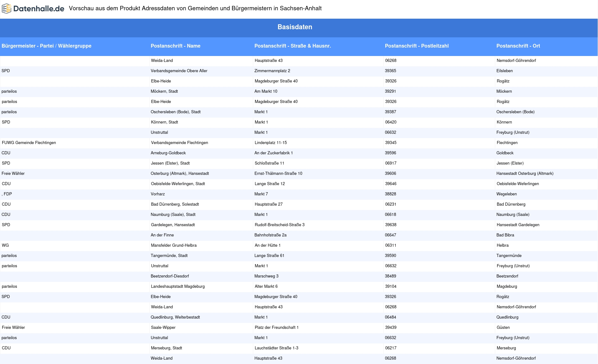Click the Quedlinburg, Welterbestadt name cell
The image size is (598, 364).
tap(175, 317)
